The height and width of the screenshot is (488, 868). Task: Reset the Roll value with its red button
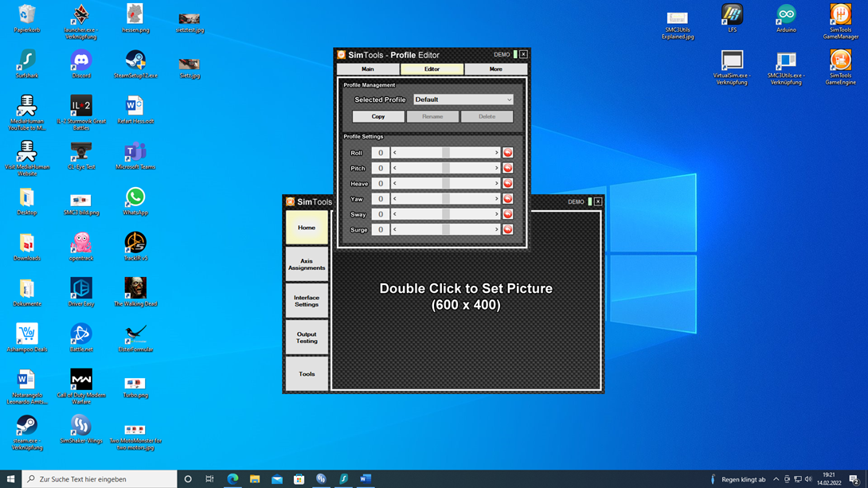tap(507, 153)
